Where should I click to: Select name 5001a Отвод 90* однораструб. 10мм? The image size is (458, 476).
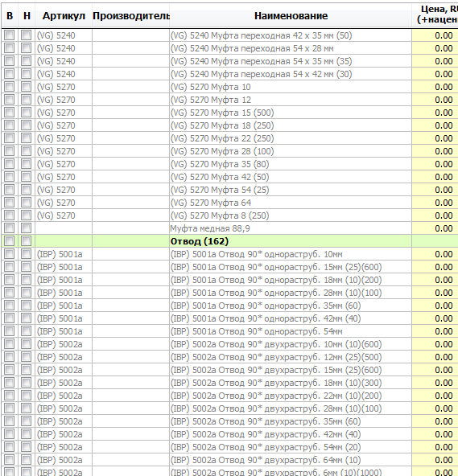point(257,254)
